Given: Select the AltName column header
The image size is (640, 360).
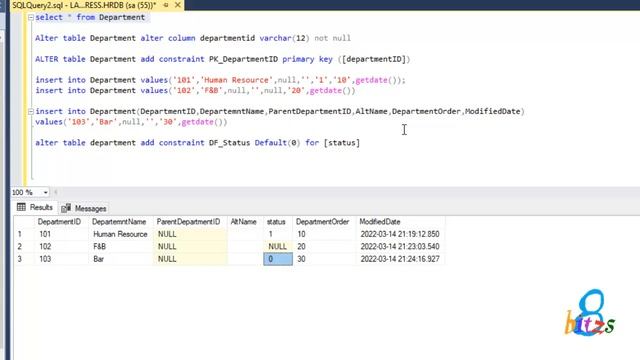Looking at the screenshot, I should click(x=244, y=222).
